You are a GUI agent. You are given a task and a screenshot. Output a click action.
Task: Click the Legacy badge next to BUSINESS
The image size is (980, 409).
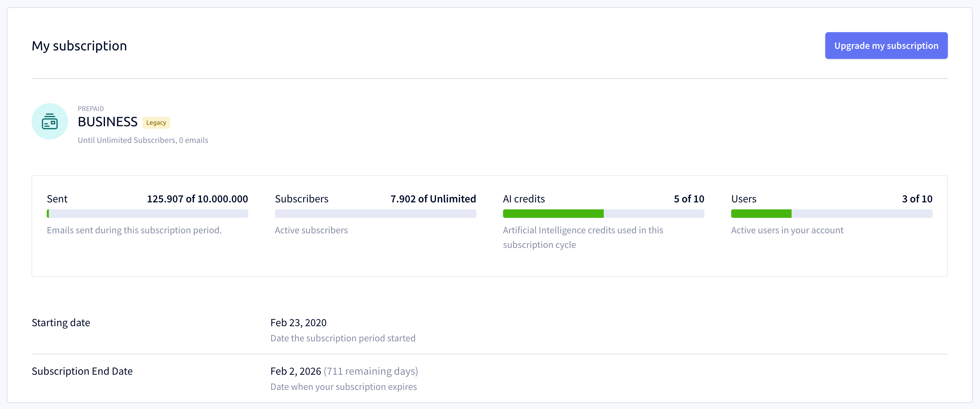click(x=156, y=123)
